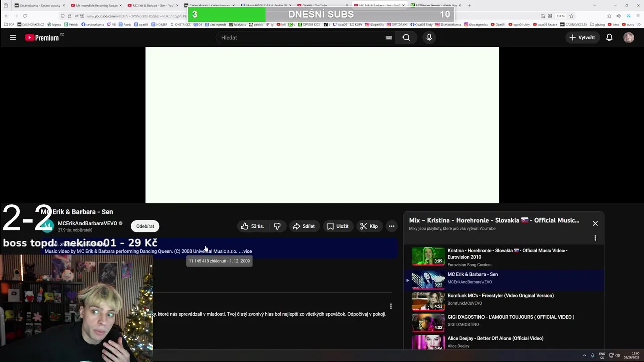
Task: Click browser sound/mute speaker toolbar icon
Action: click(x=618, y=16)
